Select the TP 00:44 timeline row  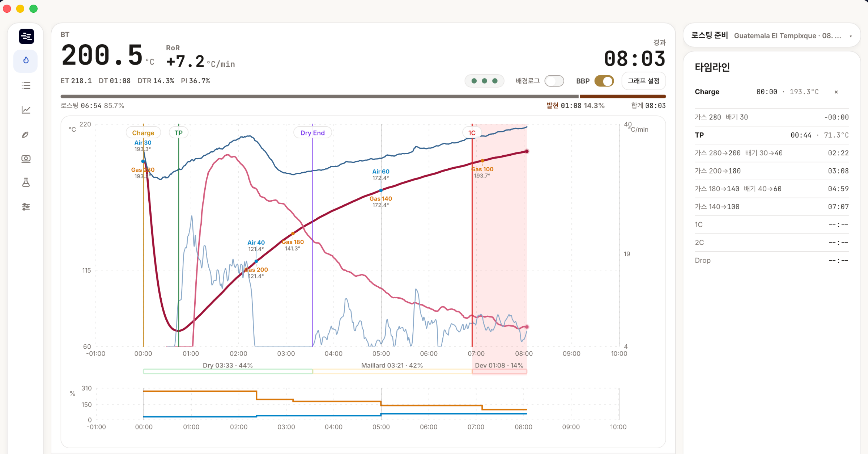point(771,135)
